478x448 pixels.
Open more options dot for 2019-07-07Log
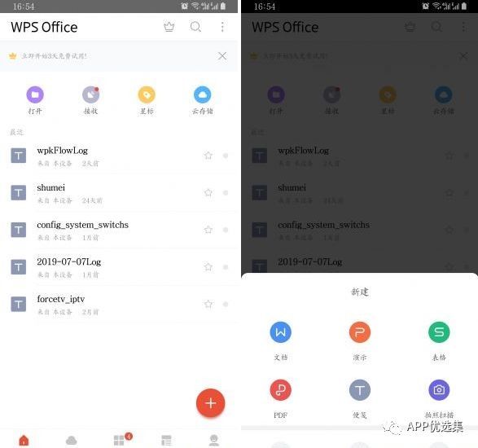coord(226,267)
